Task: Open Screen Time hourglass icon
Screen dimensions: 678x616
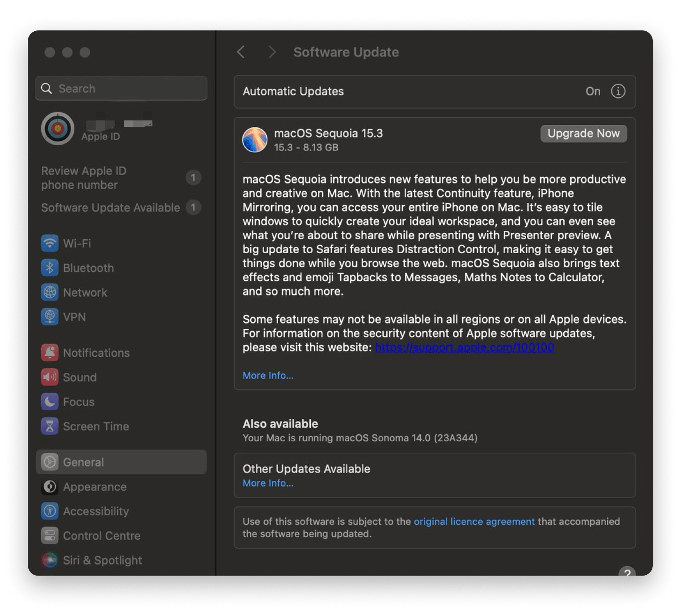Action: click(x=50, y=426)
